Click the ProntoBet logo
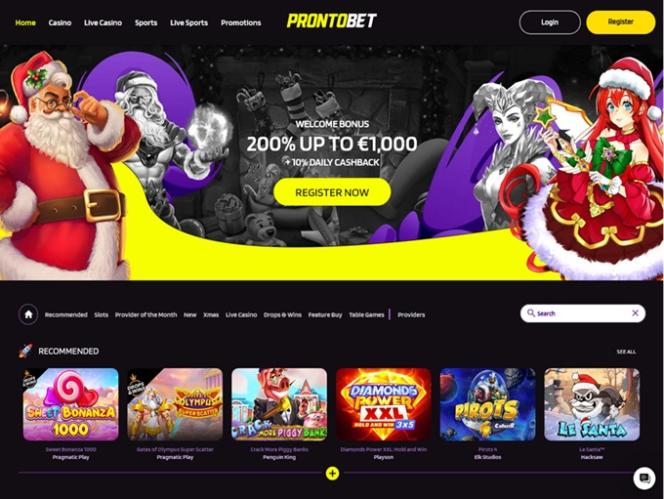664x499 pixels. 332,21
